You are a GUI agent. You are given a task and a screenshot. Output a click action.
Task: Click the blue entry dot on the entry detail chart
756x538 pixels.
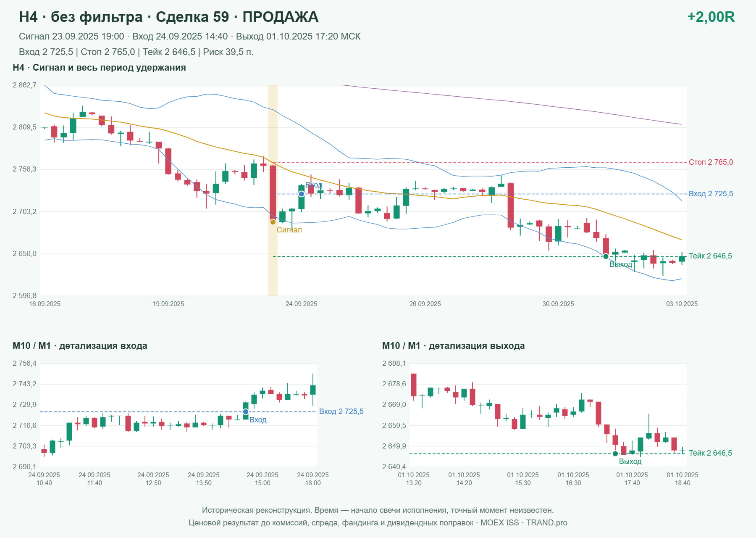[x=246, y=411]
